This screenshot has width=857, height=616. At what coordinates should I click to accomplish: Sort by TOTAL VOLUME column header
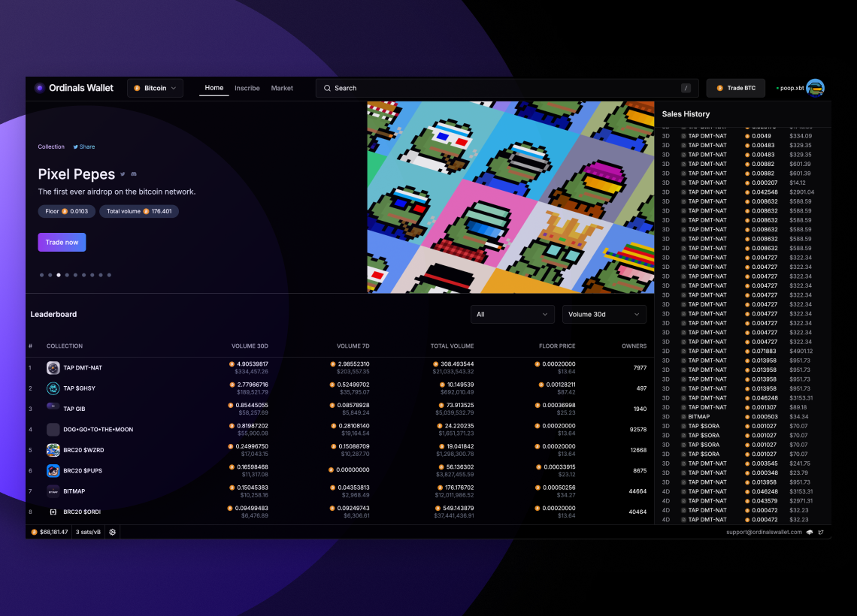tap(452, 346)
